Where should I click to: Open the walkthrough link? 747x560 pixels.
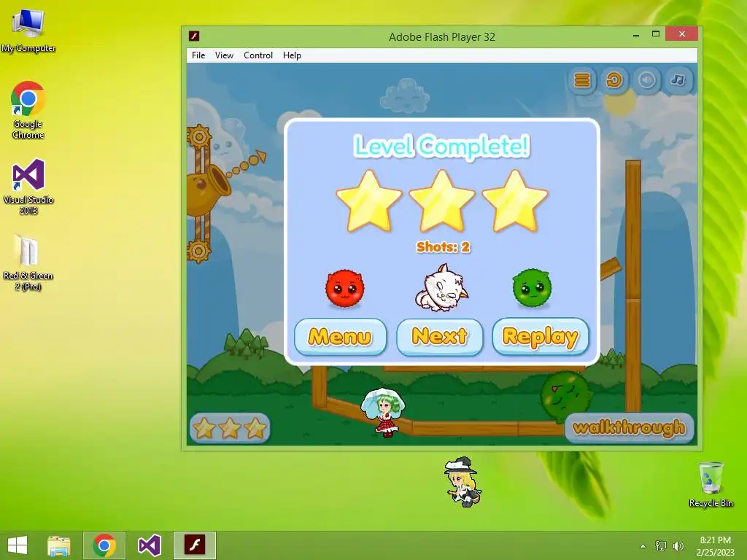coord(630,427)
